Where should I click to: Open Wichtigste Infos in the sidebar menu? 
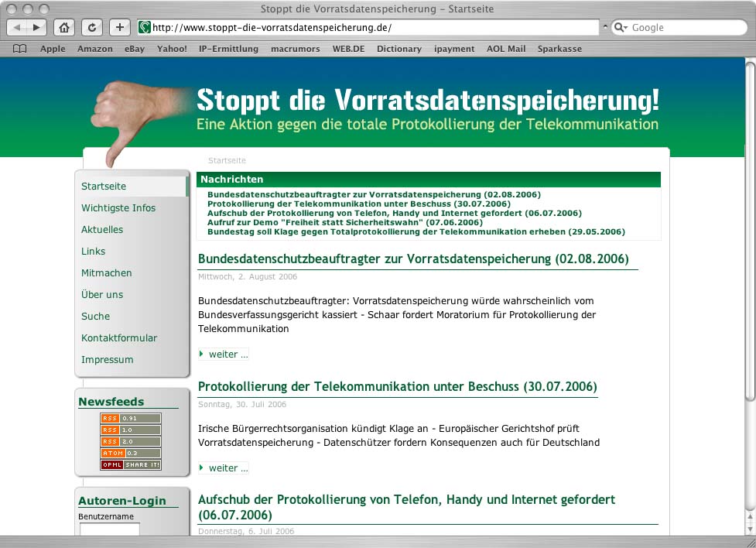pyautogui.click(x=118, y=208)
